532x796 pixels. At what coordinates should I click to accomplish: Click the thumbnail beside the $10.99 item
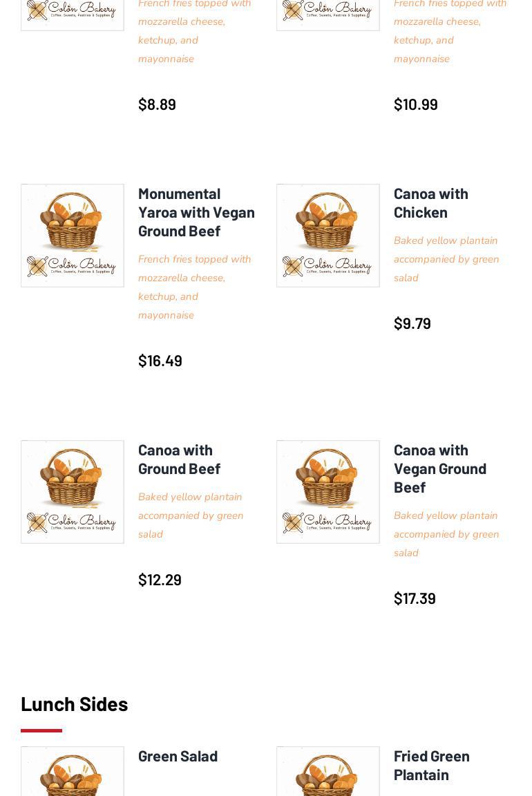328,14
